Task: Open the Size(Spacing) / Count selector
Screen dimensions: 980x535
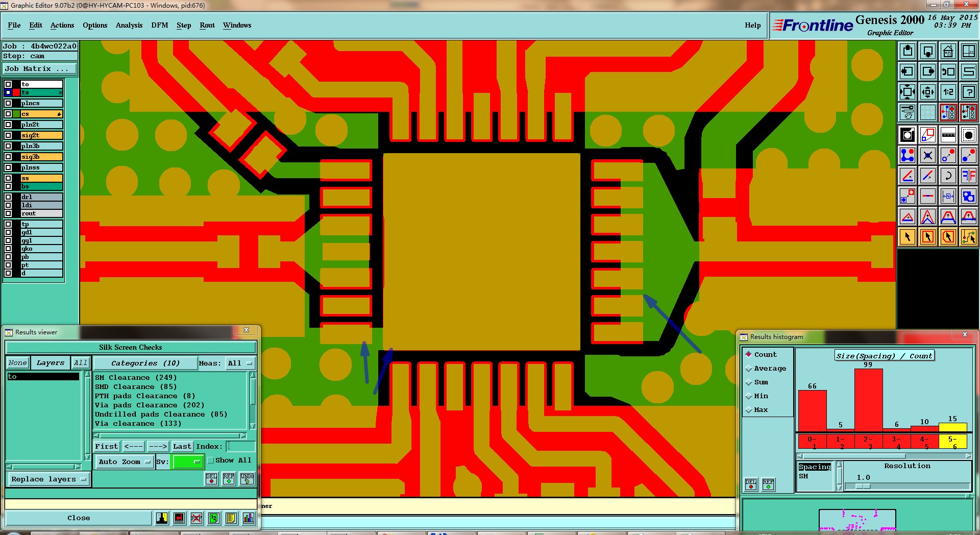Action: [x=884, y=356]
